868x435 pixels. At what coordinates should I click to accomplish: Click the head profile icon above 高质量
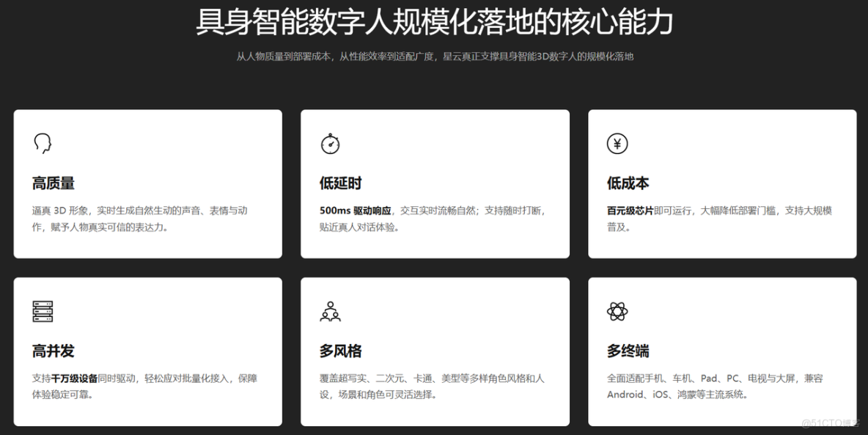tap(42, 142)
